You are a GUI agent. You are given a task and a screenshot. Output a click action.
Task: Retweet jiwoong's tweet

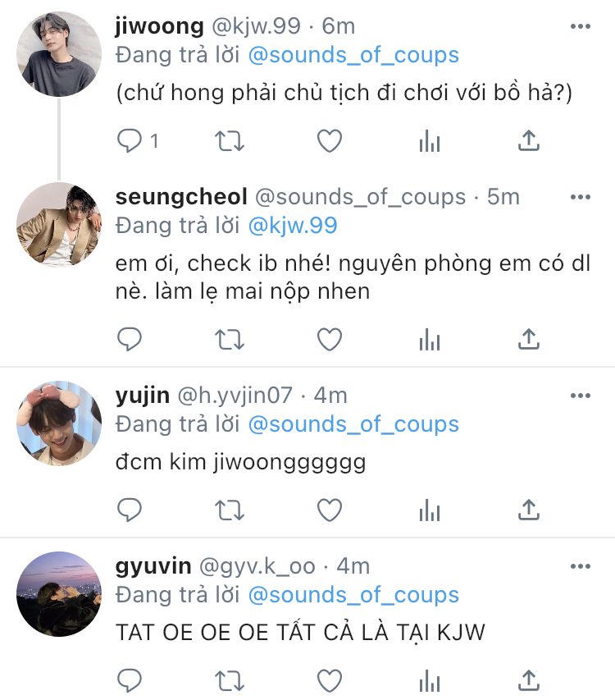click(230, 141)
